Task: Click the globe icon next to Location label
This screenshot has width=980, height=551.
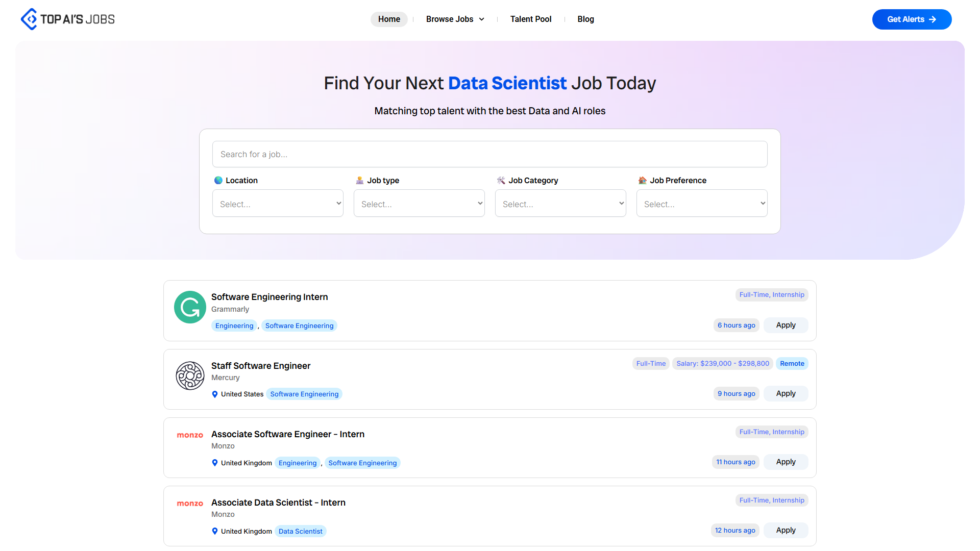Action: coord(218,180)
